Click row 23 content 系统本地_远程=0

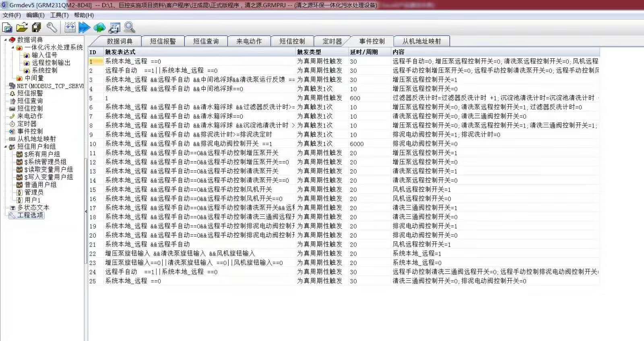coord(417,263)
